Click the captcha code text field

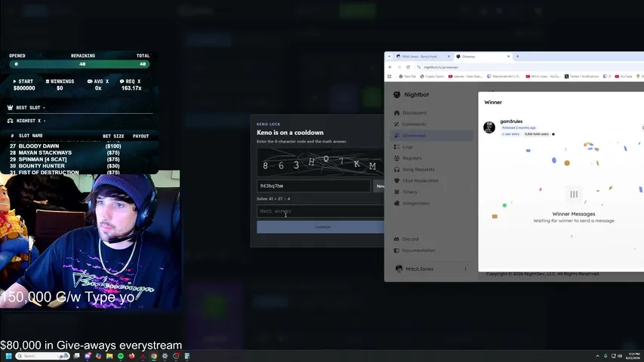[314, 186]
